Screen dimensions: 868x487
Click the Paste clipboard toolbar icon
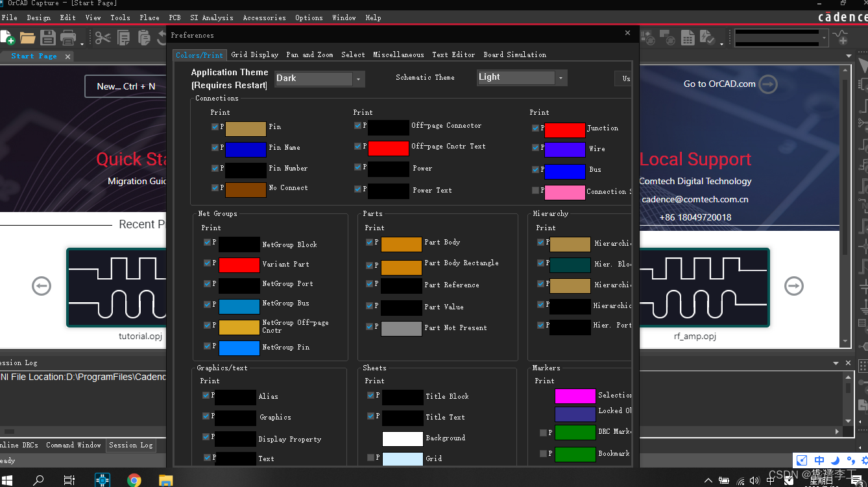pos(143,38)
